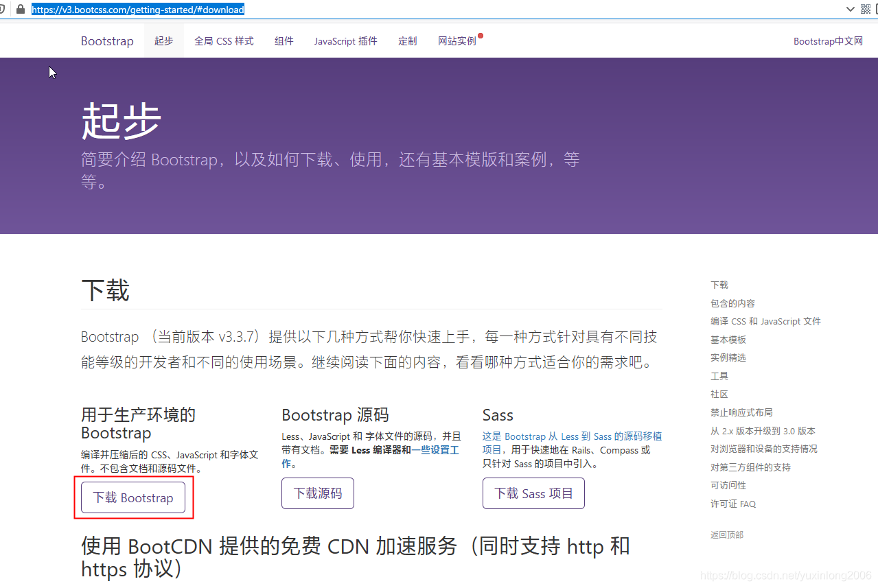Click the 下载源码 button

click(x=317, y=493)
